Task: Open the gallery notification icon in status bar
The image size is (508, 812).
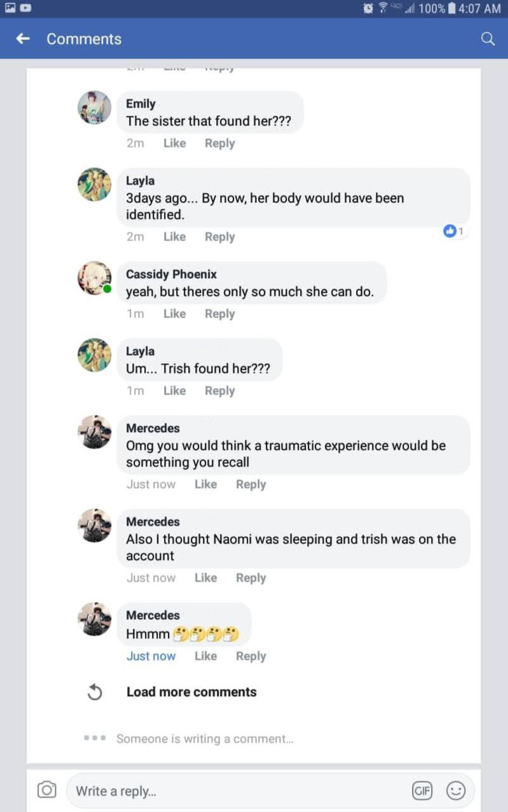Action: click(x=11, y=8)
